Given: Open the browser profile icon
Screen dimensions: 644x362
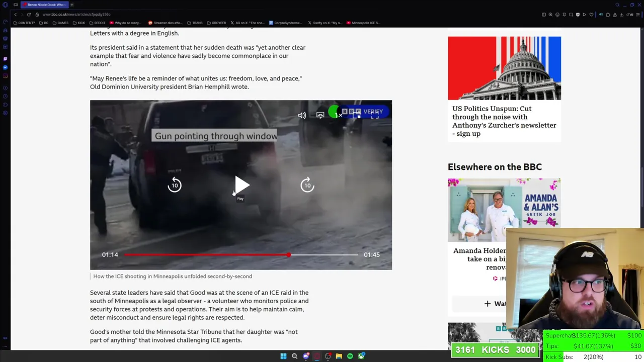Looking at the screenshot, I should coord(615,15).
